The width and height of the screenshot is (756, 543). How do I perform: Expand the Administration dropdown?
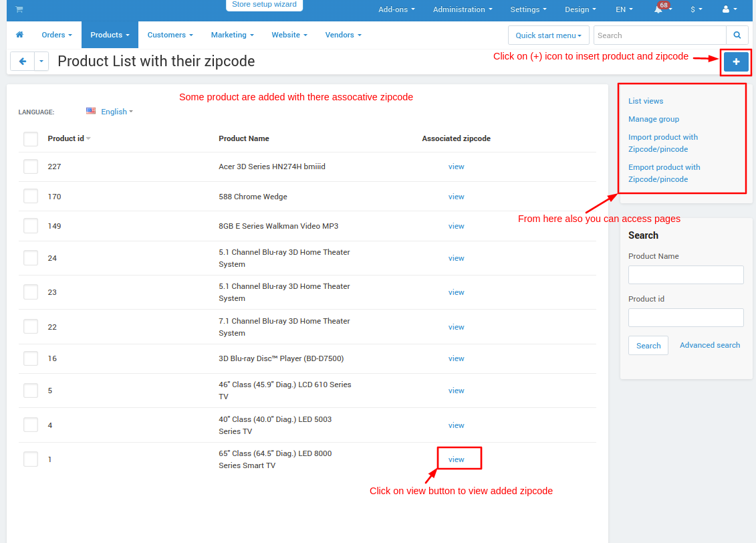[x=463, y=9]
